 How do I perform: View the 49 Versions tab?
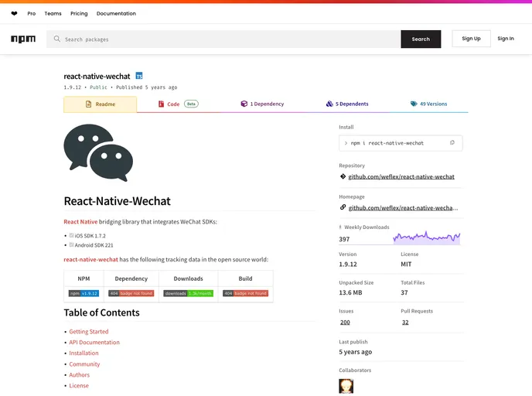428,104
